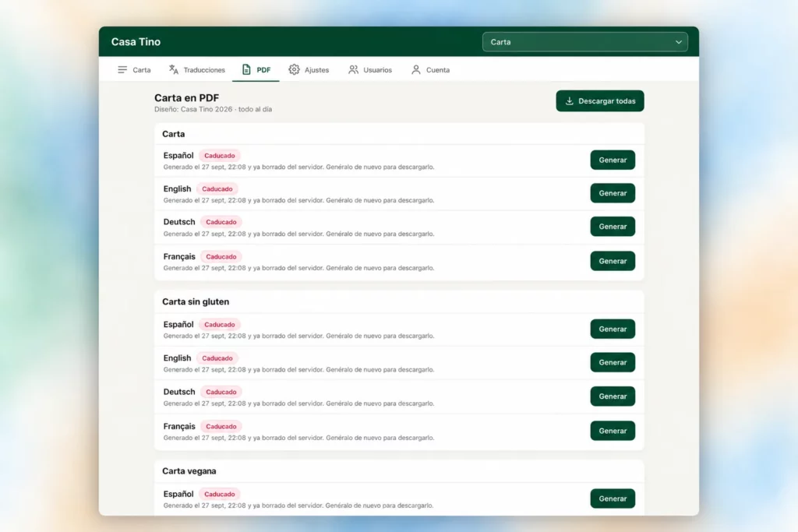
Task: Open the Carta menu selector dropdown
Action: [584, 42]
